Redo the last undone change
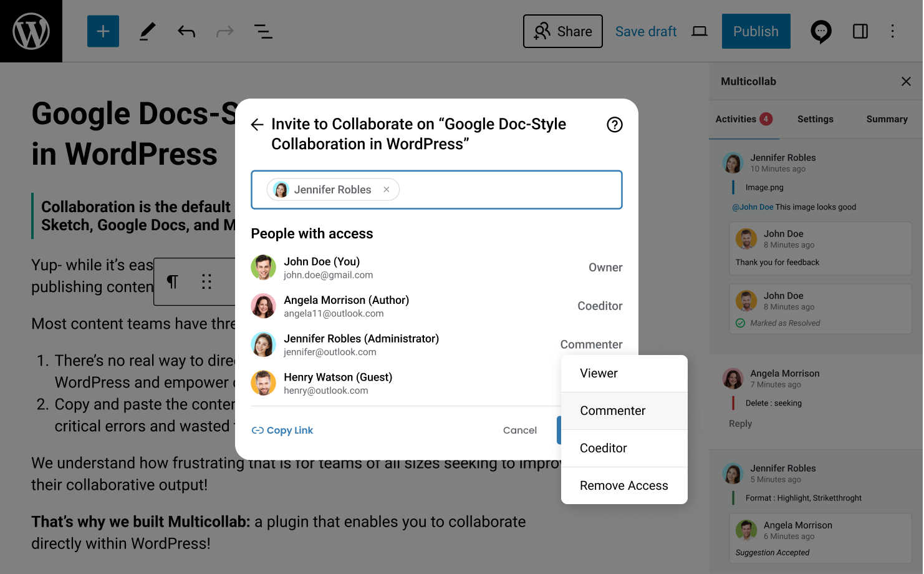Viewport: 924px width, 574px height. (224, 31)
